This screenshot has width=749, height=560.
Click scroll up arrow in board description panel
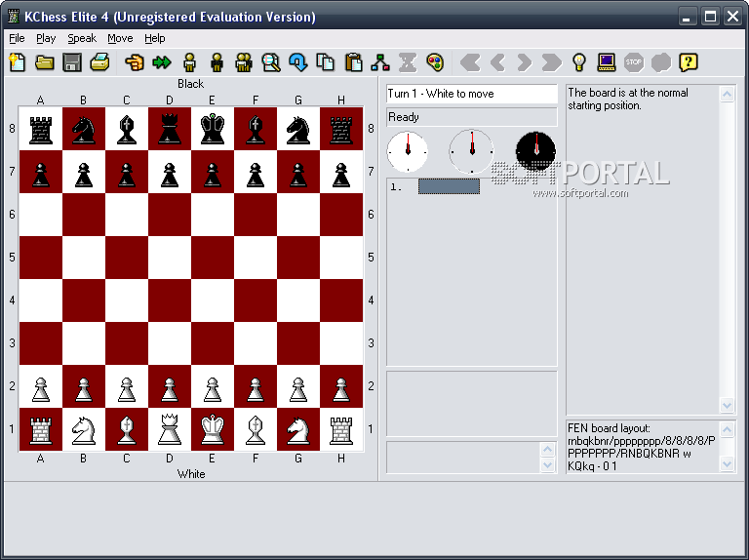727,94
